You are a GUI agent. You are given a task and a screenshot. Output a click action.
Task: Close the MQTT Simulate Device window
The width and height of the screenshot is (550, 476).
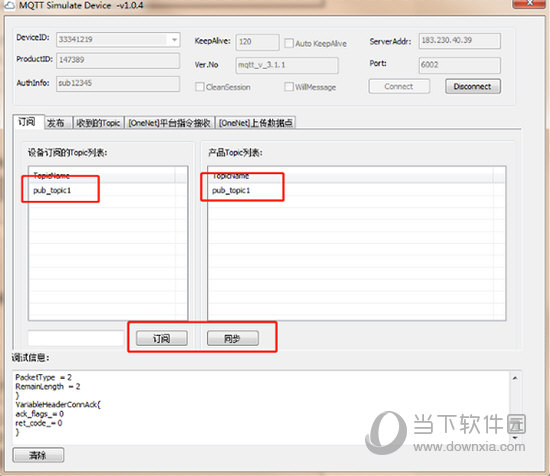(529, 4)
